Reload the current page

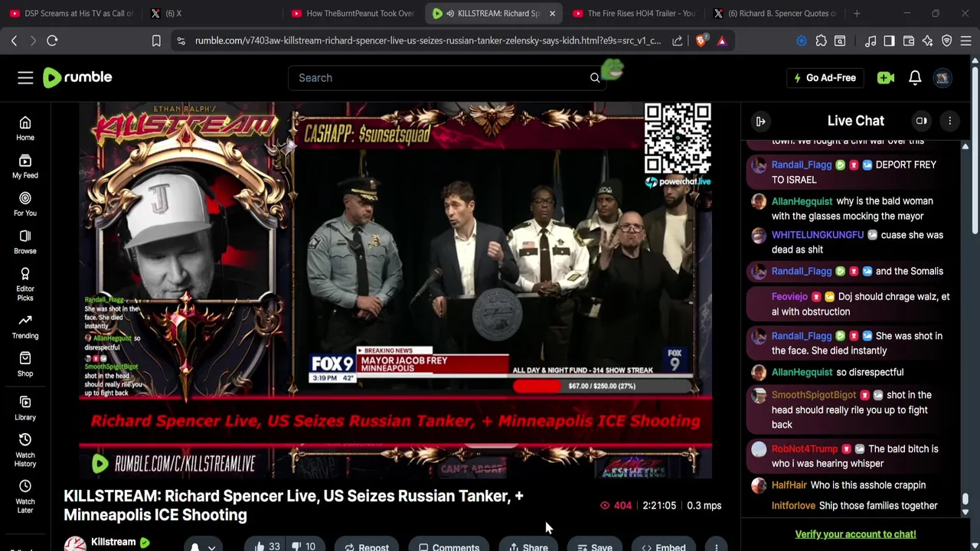[52, 41]
